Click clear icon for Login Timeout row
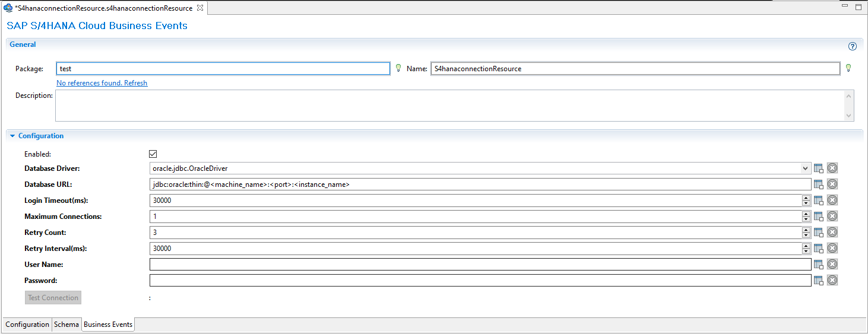 click(x=832, y=201)
